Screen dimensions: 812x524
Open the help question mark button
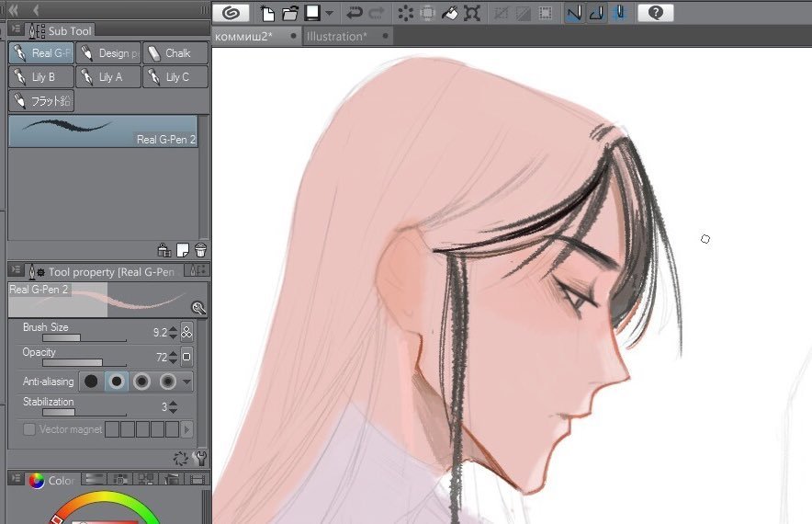(x=655, y=13)
